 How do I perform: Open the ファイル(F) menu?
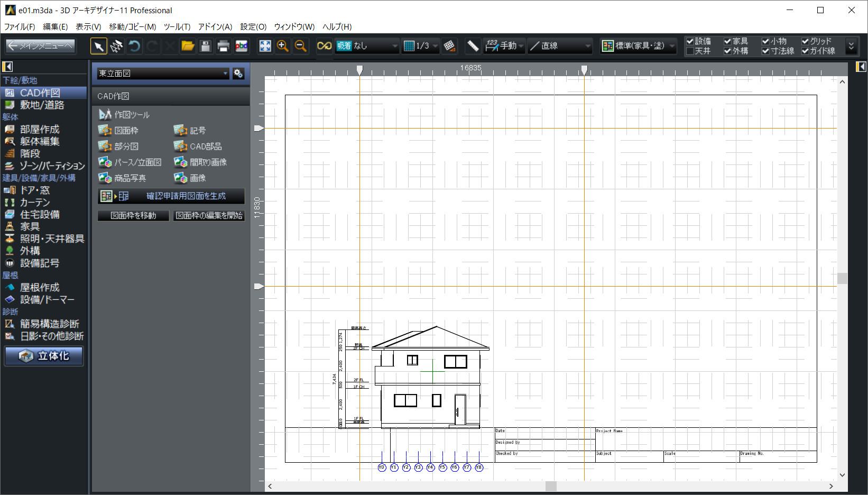tap(20, 26)
